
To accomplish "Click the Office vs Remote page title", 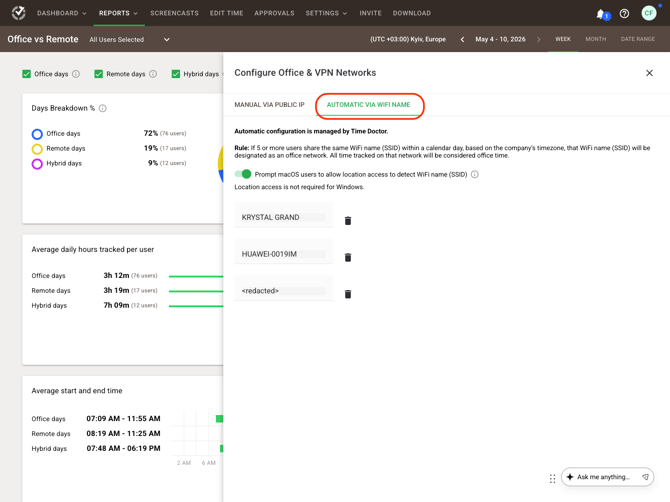I will pyautogui.click(x=43, y=39).
